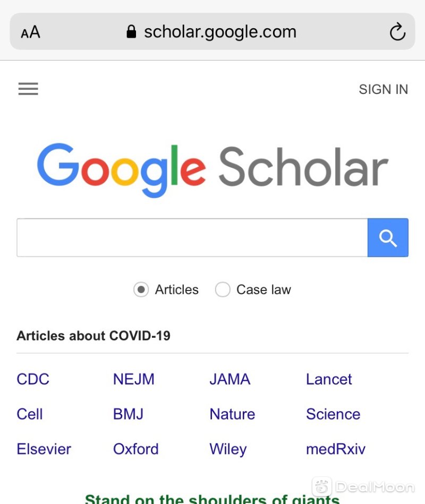425x504 pixels.
Task: Open the Nature articles link
Action: (232, 414)
